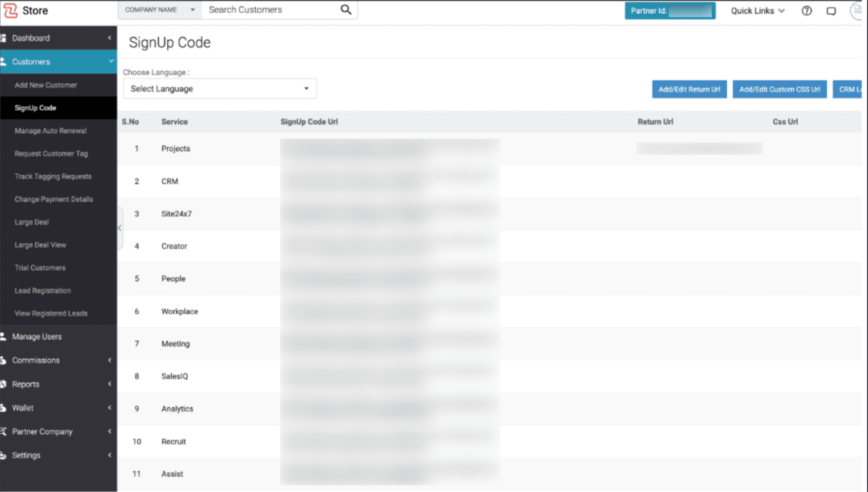Click the CRM service cell
The height and width of the screenshot is (492, 868).
tap(170, 181)
